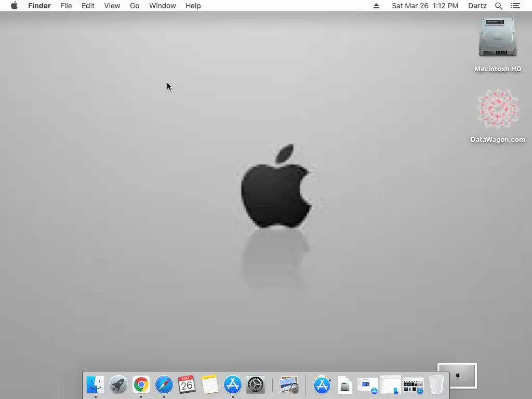Restore minimized window with Safari badge

[x=413, y=386]
